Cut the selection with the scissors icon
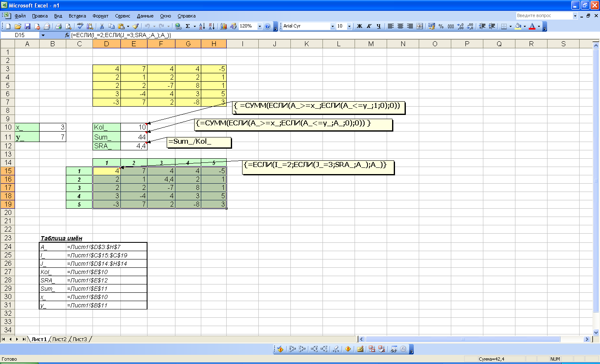This screenshot has width=600, height=364. (x=101, y=26)
